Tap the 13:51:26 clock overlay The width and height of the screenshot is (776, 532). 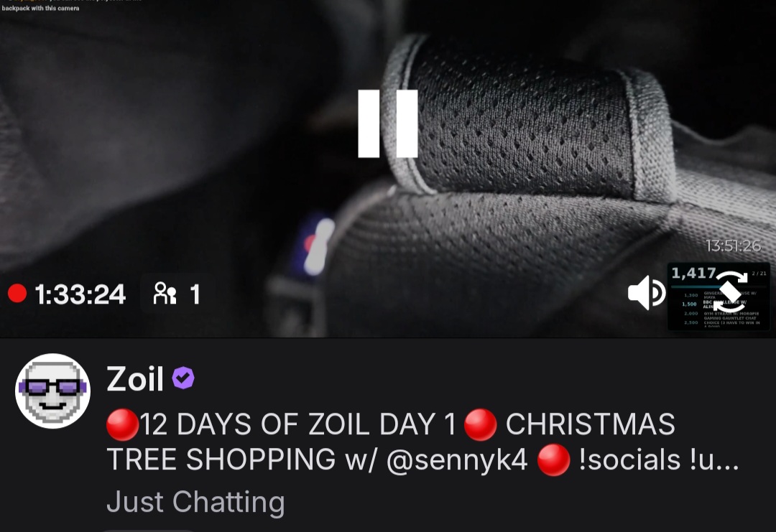(x=733, y=246)
